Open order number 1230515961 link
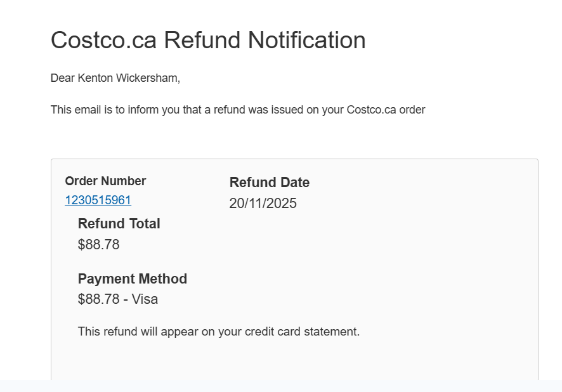Screen dimensions: 562x392 tap(98, 200)
